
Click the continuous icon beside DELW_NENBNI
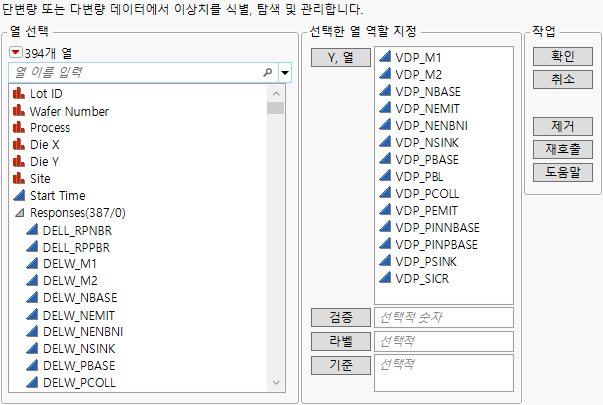point(32,331)
